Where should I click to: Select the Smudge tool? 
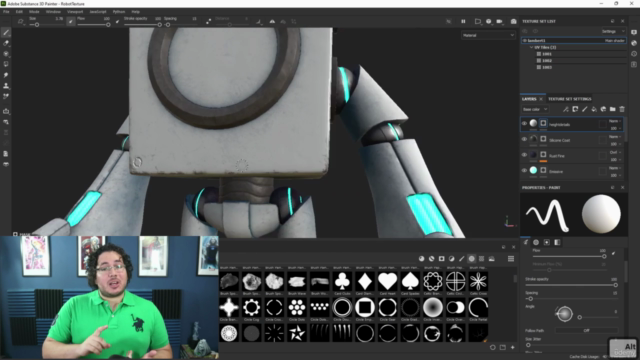[x=6, y=75]
